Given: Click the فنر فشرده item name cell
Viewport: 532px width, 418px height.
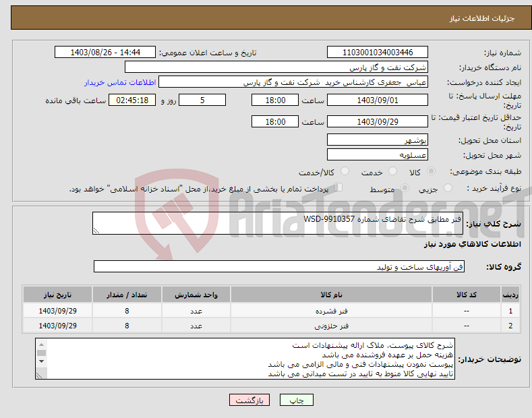Looking at the screenshot, I should tap(332, 311).
